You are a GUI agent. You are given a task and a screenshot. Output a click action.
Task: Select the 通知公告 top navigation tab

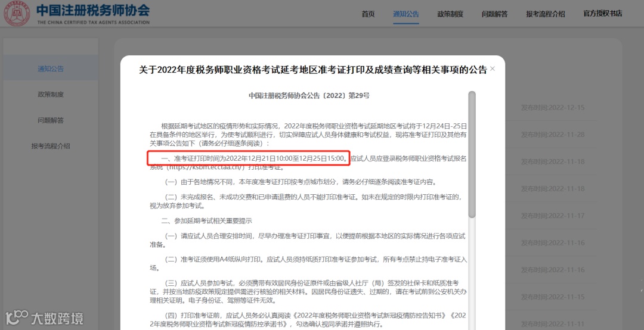tap(406, 14)
